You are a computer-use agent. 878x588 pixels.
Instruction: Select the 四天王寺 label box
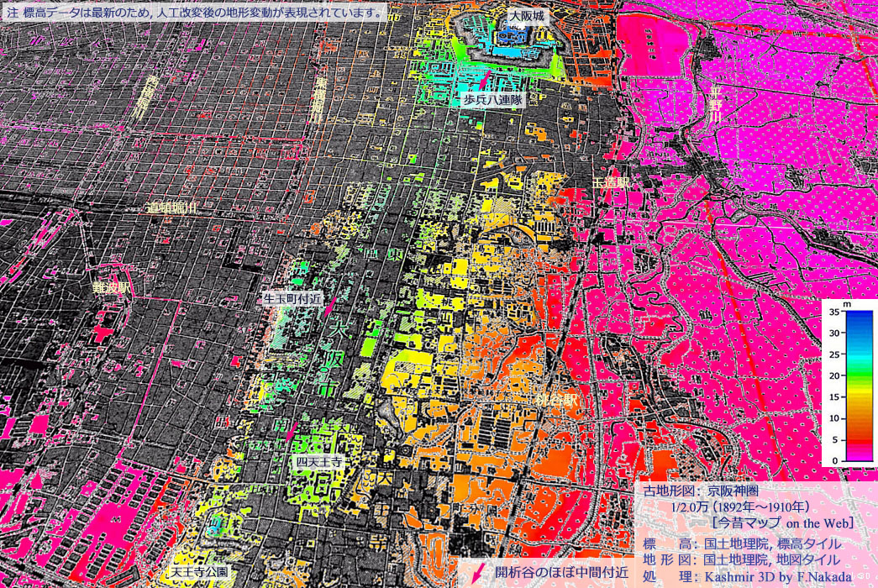(319, 461)
